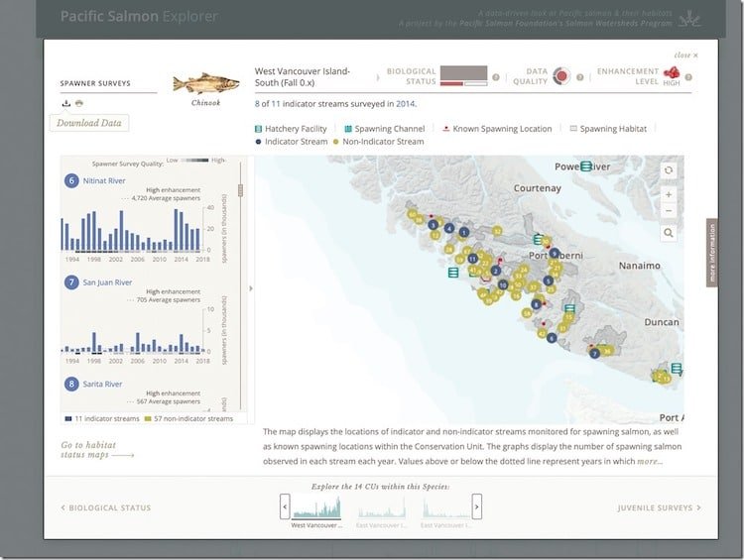Open Enhancement Level help question mark
Image resolution: width=744 pixels, height=560 pixels.
click(688, 77)
